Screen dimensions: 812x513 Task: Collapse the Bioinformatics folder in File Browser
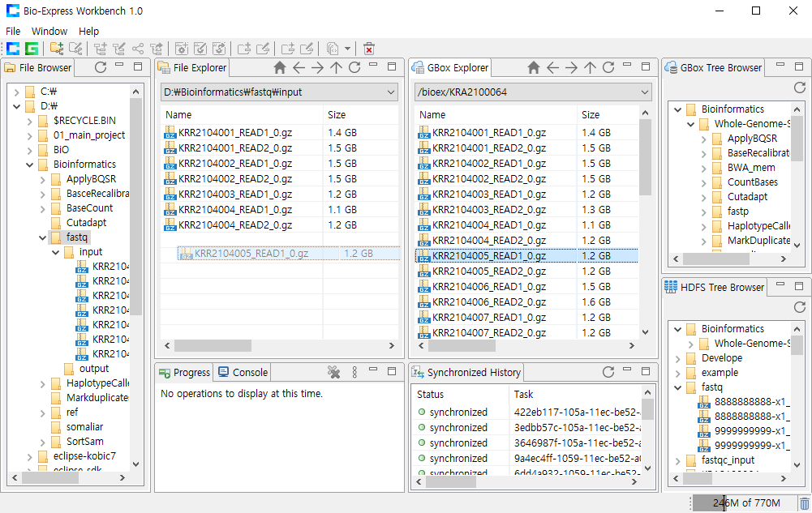[29, 165]
